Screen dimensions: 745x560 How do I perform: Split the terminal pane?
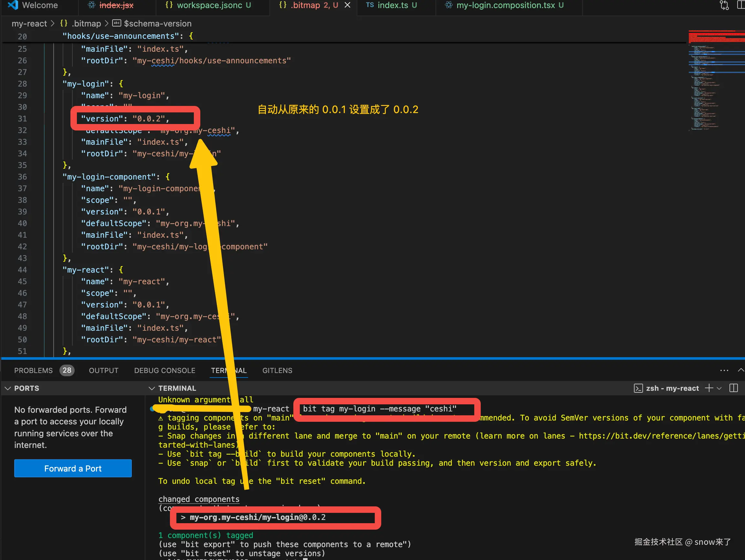coord(733,388)
